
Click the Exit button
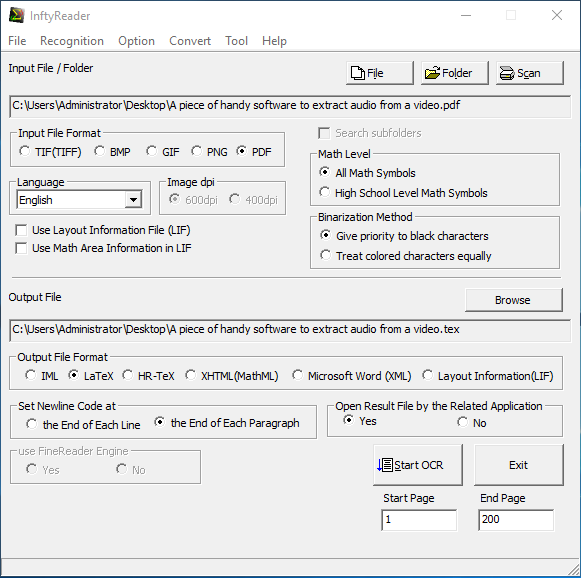518,465
